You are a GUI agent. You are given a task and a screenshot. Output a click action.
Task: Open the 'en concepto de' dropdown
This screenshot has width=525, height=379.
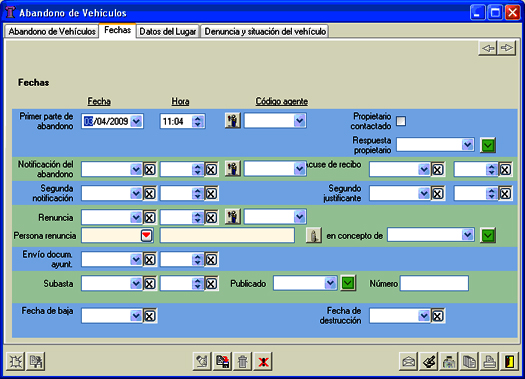pos(467,235)
